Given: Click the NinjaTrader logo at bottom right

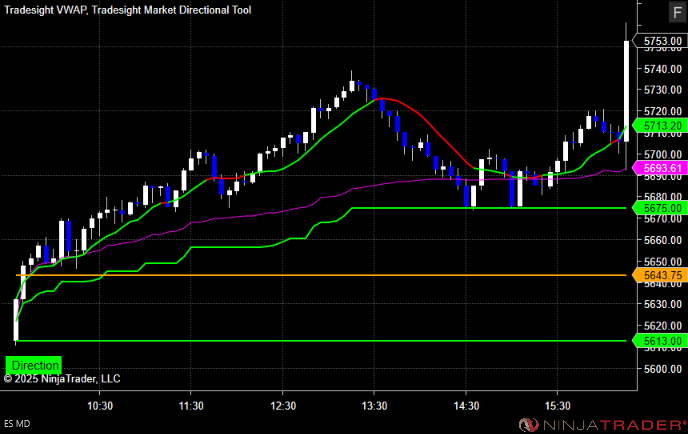Looking at the screenshot, I should tap(602, 424).
